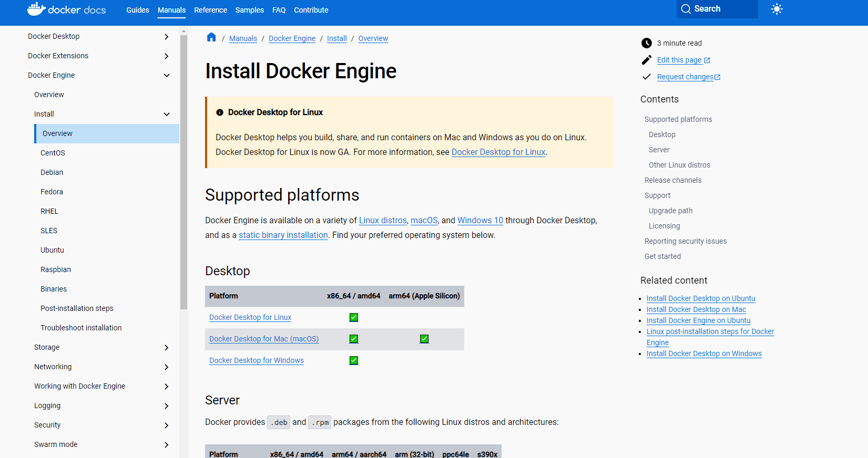Viewport: 868px width, 458px height.
Task: Open Install Docker Desktop on Windows related link
Action: click(x=704, y=353)
